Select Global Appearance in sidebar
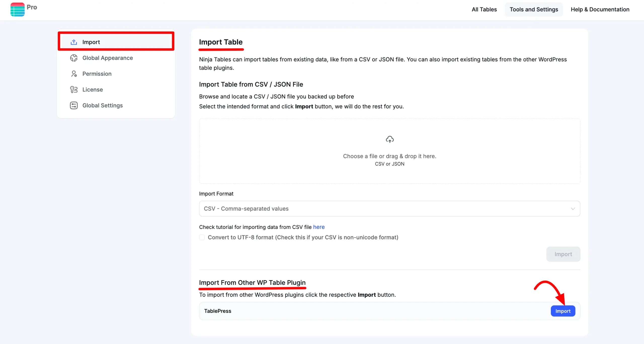This screenshot has height=344, width=644. point(108,58)
